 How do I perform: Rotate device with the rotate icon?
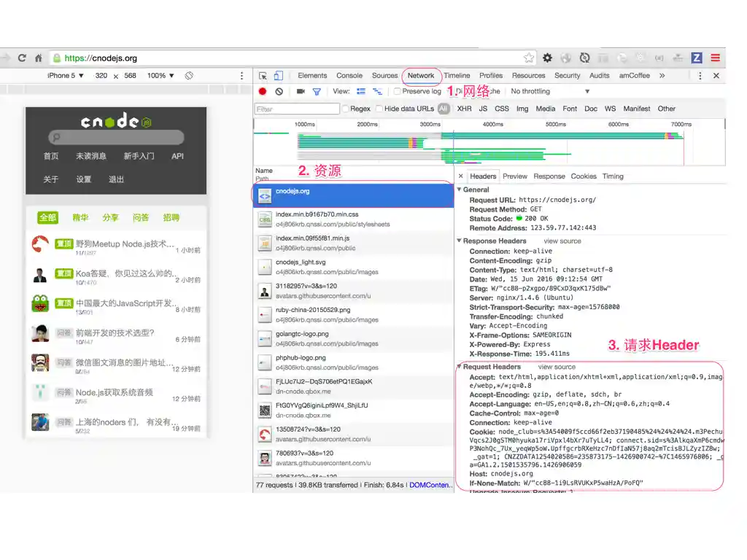(189, 76)
